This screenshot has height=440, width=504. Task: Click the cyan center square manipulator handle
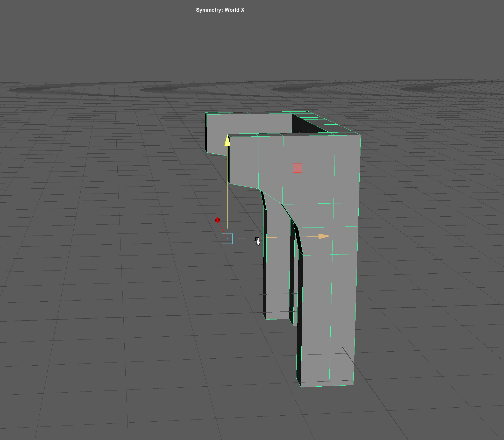pos(227,238)
